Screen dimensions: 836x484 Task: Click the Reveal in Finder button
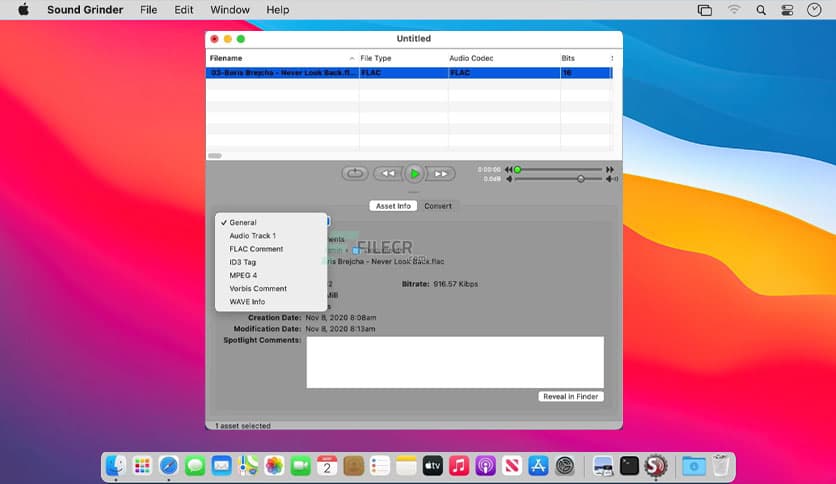coord(570,397)
